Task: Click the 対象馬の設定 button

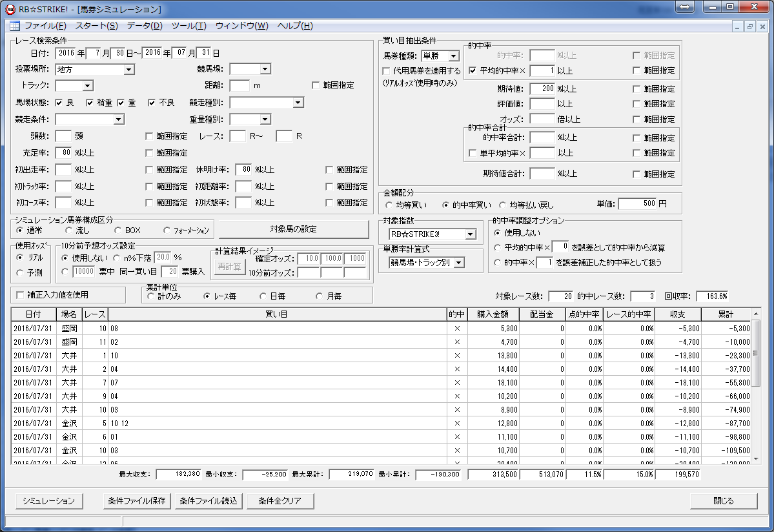Action: (294, 229)
